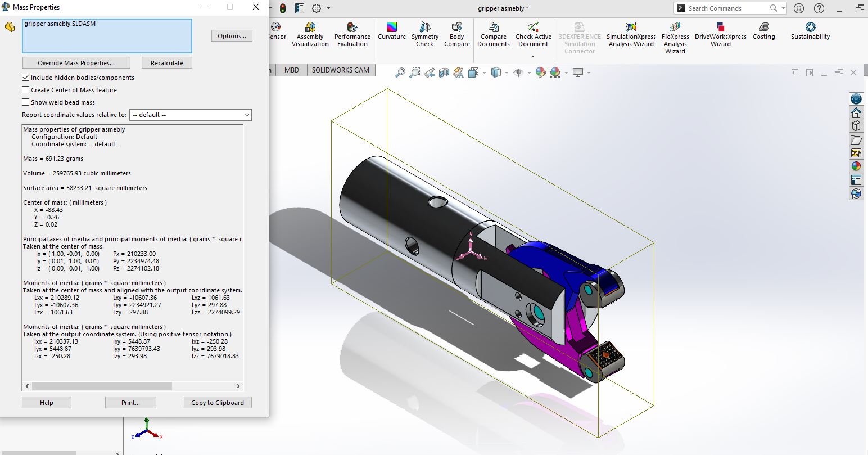This screenshot has height=455, width=868.
Task: Expand View Orientation dropdown arrow
Action: coord(483,73)
